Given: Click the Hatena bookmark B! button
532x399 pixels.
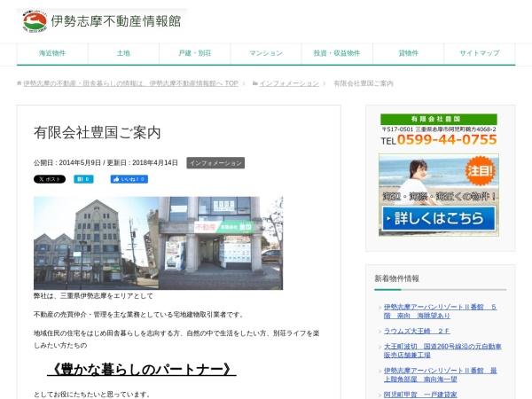Looking at the screenshot, I should click(83, 179).
